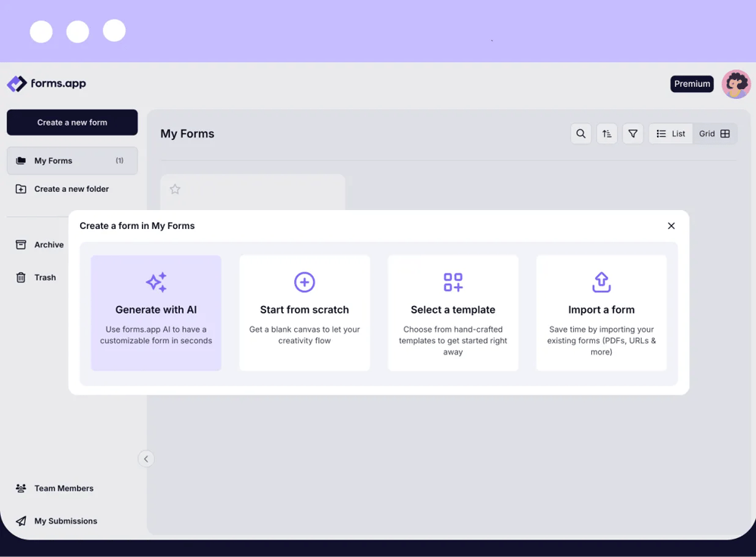Click the Premium badge
This screenshot has width=756, height=557.
pyautogui.click(x=692, y=84)
